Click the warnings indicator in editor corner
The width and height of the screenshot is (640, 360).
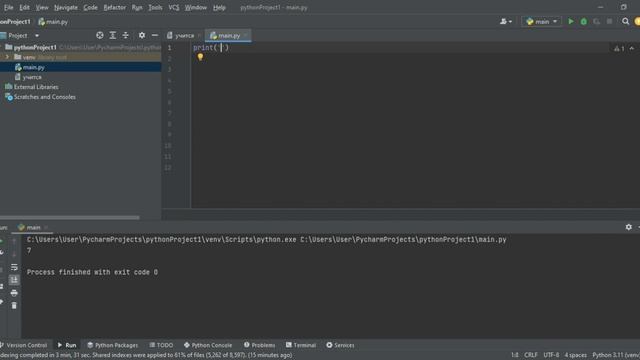(x=619, y=49)
